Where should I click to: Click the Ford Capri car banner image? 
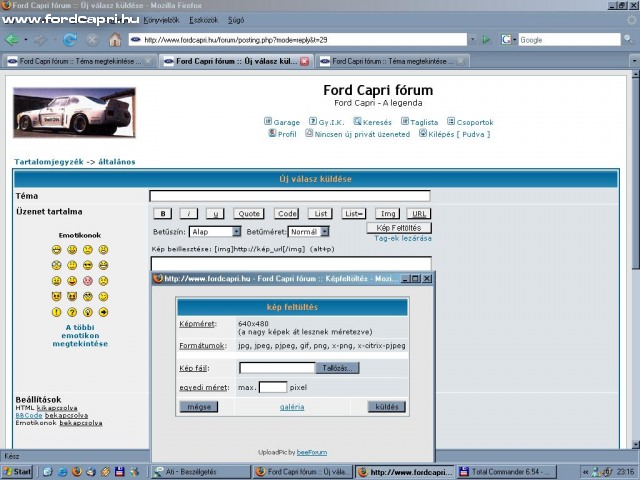click(x=74, y=113)
